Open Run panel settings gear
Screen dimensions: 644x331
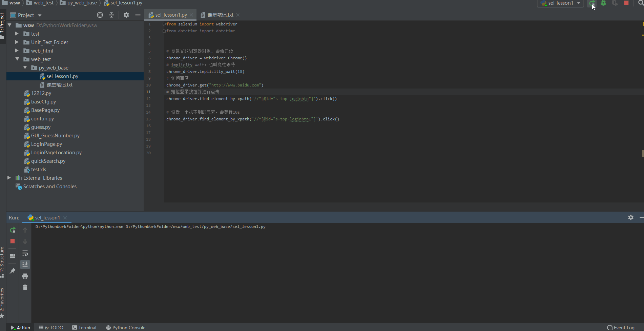point(631,217)
